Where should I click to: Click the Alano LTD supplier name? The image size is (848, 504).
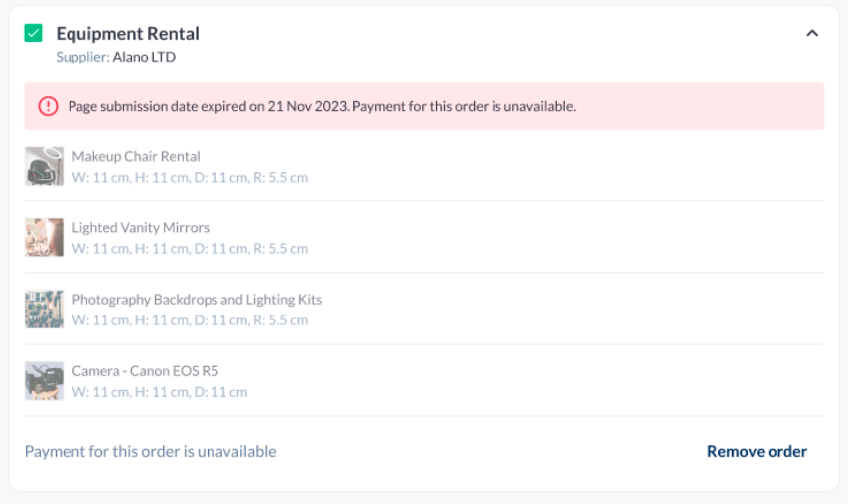pyautogui.click(x=144, y=57)
